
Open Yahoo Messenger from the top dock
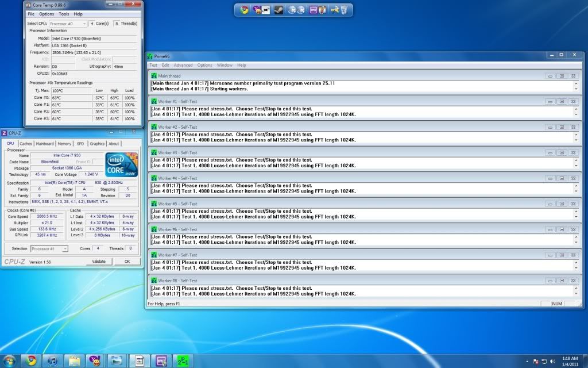click(x=257, y=10)
